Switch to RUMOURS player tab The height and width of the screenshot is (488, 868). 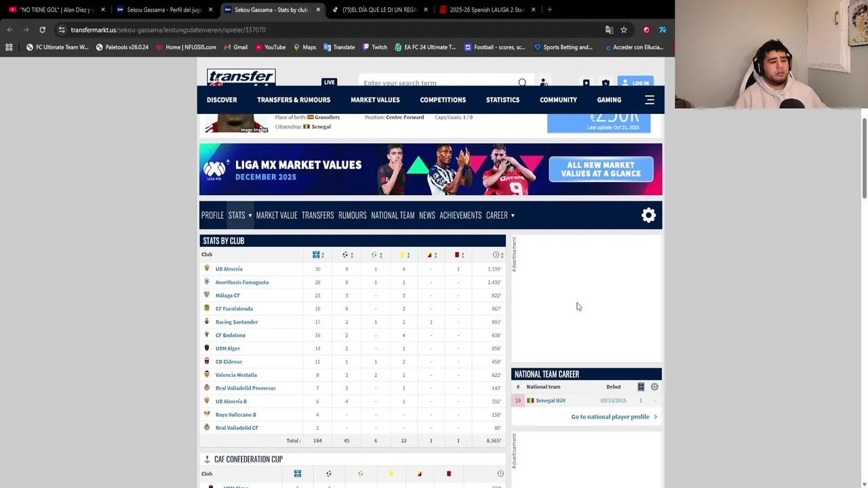352,216
